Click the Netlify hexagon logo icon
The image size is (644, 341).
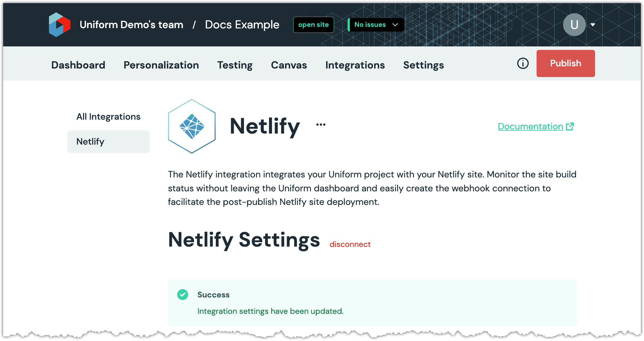tap(193, 126)
